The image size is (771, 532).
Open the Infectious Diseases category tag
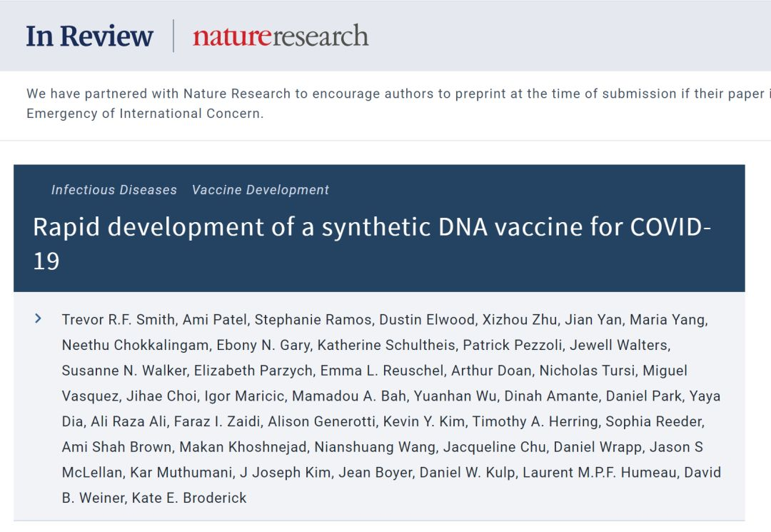(x=114, y=190)
